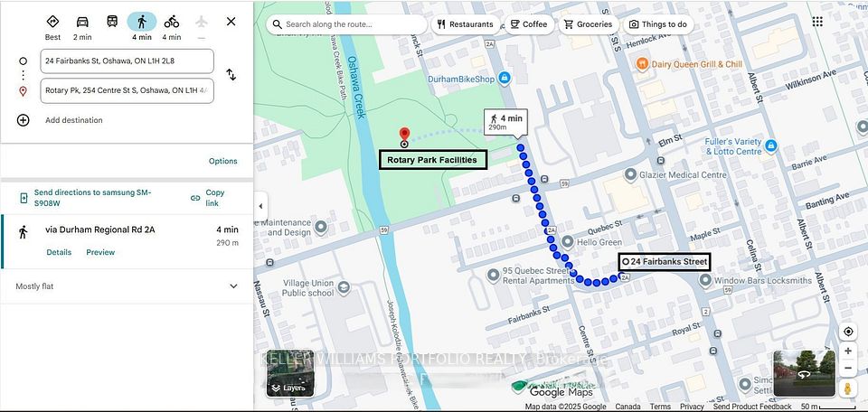
Task: Select the Best travel mode icon
Action: (x=52, y=22)
